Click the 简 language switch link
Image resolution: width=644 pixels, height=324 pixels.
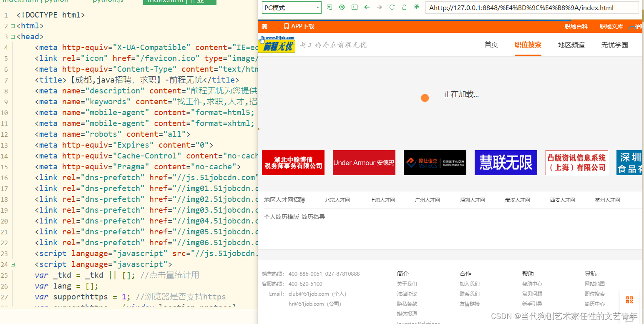(264, 26)
